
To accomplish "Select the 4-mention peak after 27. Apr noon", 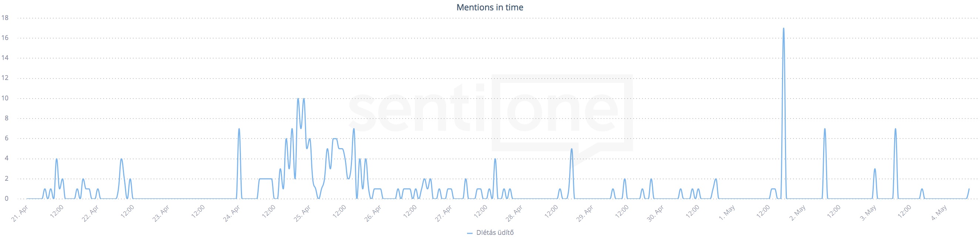I will click(495, 159).
